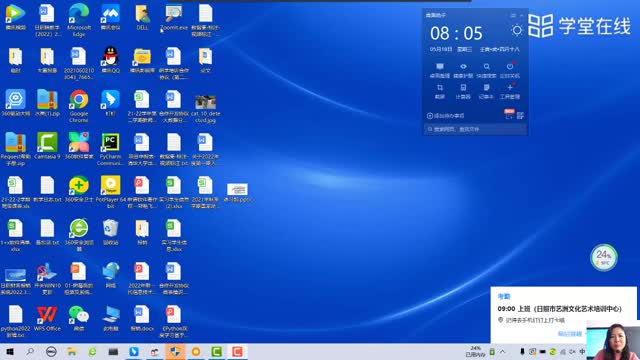The width and height of the screenshot is (640, 360).
Task: Open File Explorer from the taskbar
Action: click(x=72, y=352)
